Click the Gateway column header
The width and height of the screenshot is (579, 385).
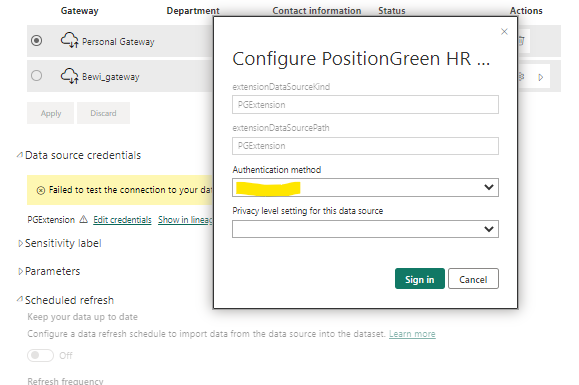[x=79, y=11]
